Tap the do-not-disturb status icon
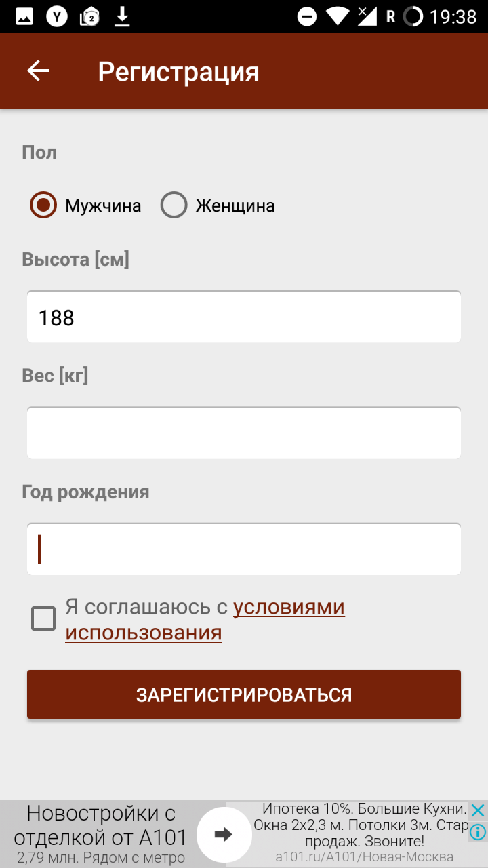The width and height of the screenshot is (488, 868). pos(307,16)
